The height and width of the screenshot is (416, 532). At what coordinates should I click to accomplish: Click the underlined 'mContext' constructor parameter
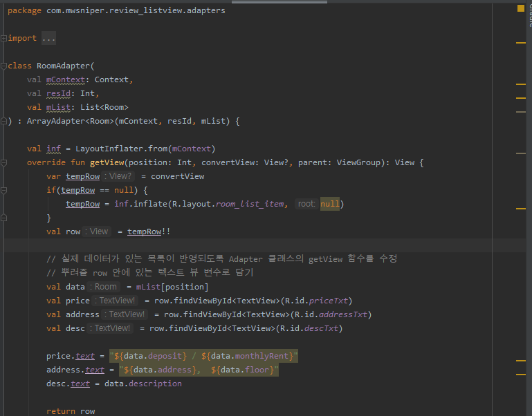pos(66,79)
